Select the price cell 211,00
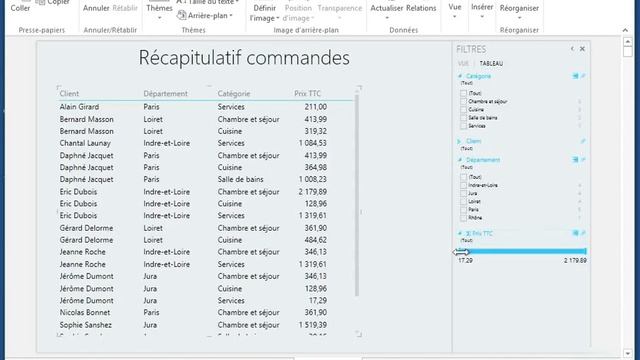The height and width of the screenshot is (360, 640). click(x=316, y=107)
